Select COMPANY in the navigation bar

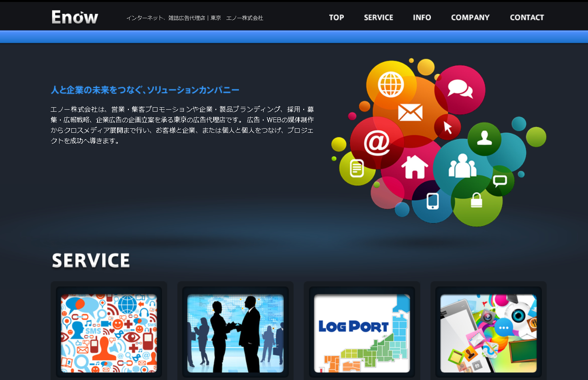tap(470, 17)
